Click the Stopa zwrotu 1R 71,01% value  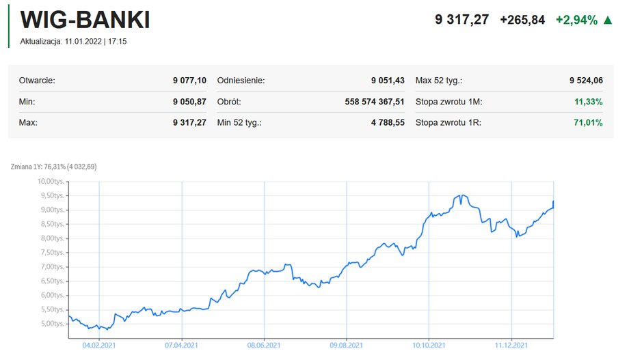588,122
